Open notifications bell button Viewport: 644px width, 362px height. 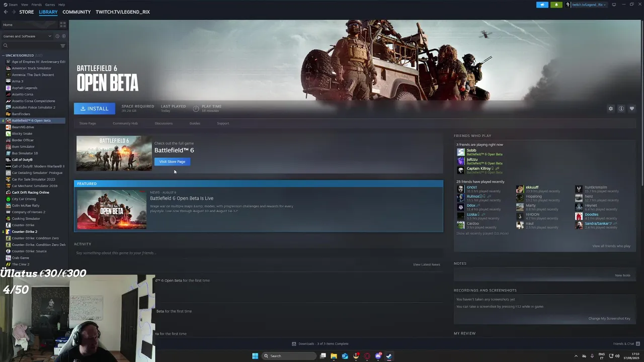pyautogui.click(x=556, y=5)
